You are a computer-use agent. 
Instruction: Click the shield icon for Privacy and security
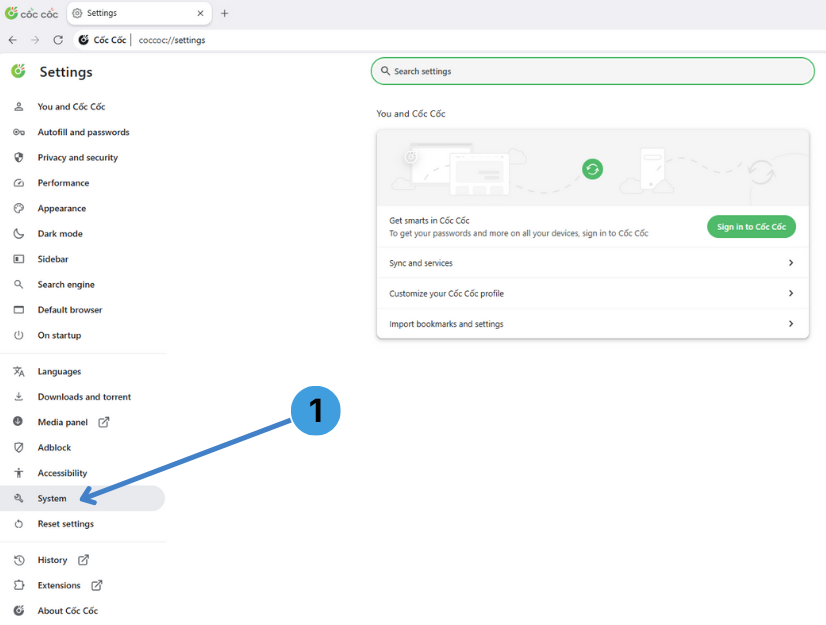18,157
